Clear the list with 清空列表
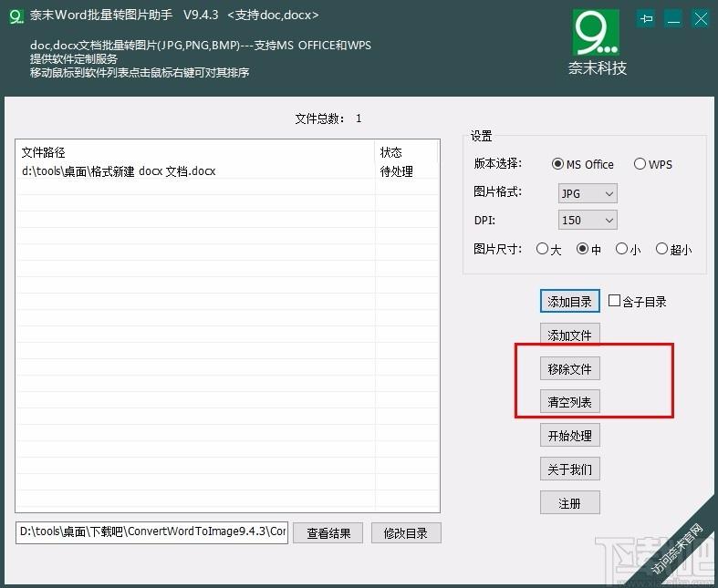Image resolution: width=718 pixels, height=588 pixels. [570, 402]
